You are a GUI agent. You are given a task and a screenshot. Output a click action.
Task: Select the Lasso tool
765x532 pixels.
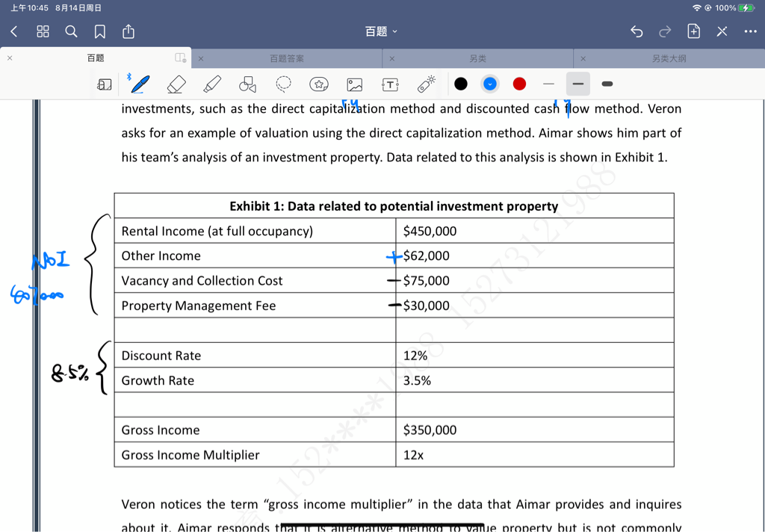point(283,84)
